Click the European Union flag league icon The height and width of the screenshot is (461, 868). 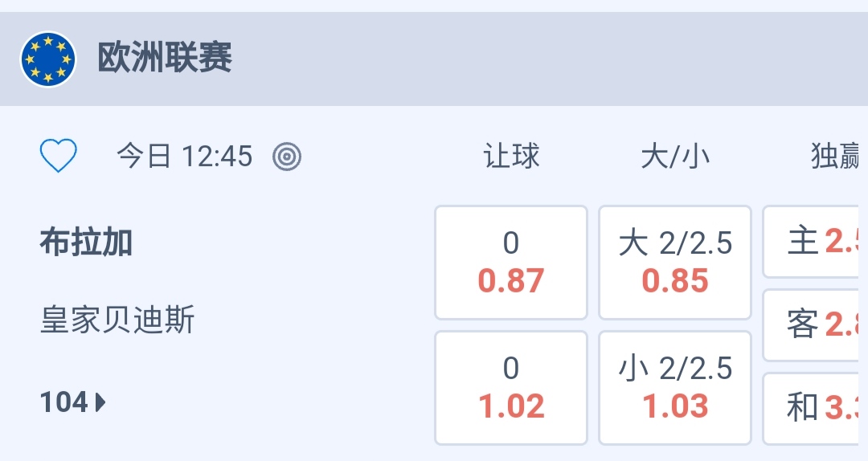tap(48, 59)
